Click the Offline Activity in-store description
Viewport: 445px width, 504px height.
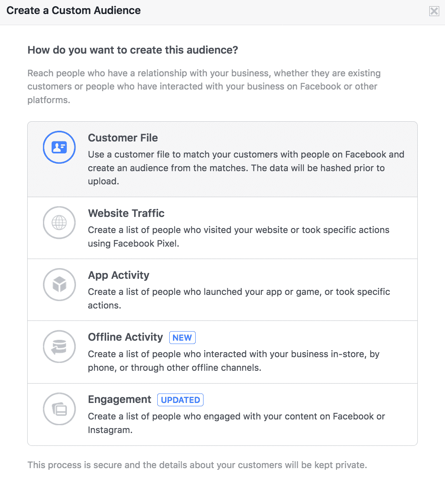click(234, 361)
